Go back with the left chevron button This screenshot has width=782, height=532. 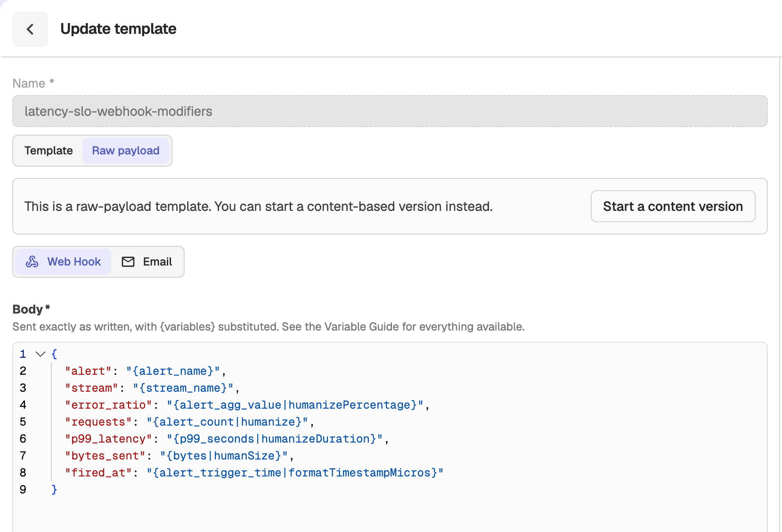coord(30,29)
